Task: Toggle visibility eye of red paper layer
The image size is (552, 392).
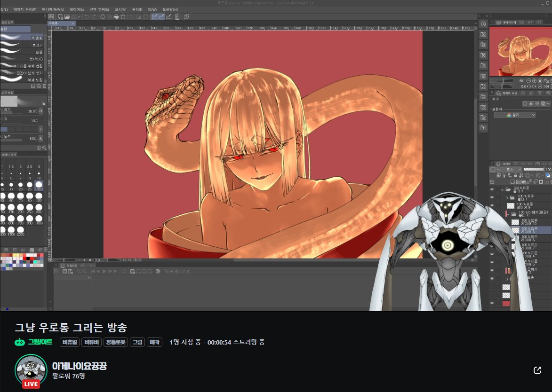Action: [492, 303]
